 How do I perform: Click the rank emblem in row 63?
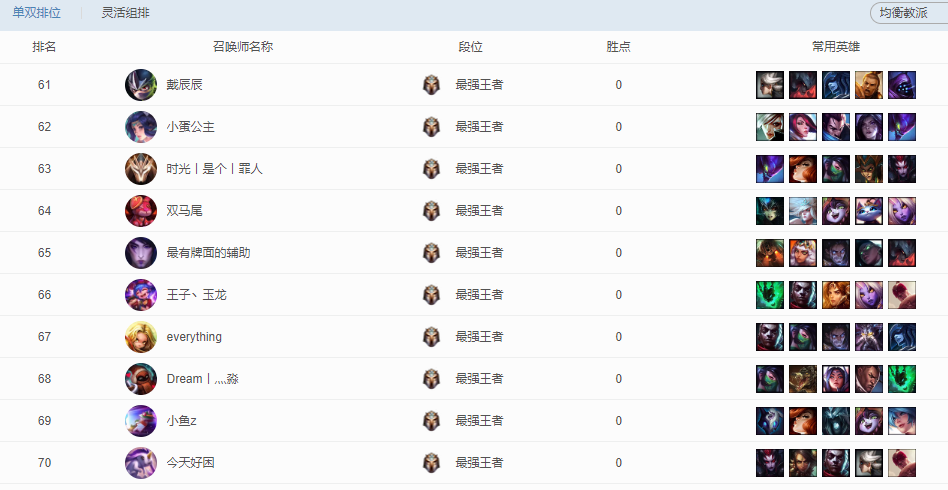click(431, 169)
